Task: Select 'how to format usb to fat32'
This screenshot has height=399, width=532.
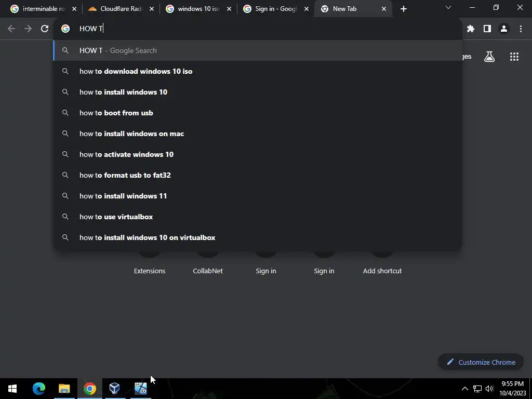Action: (x=258, y=175)
